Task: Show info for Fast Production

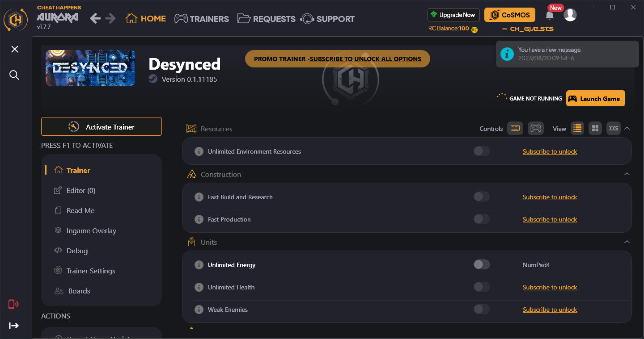Action: (x=199, y=219)
